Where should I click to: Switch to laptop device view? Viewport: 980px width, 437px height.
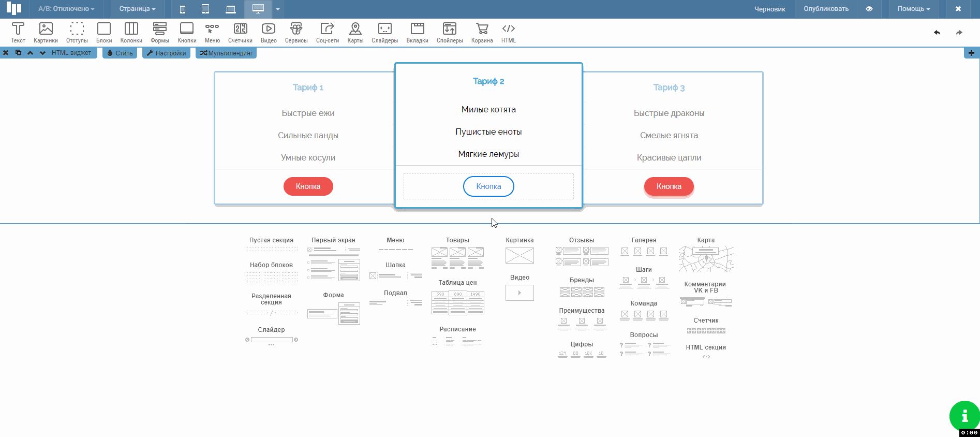tap(231, 9)
